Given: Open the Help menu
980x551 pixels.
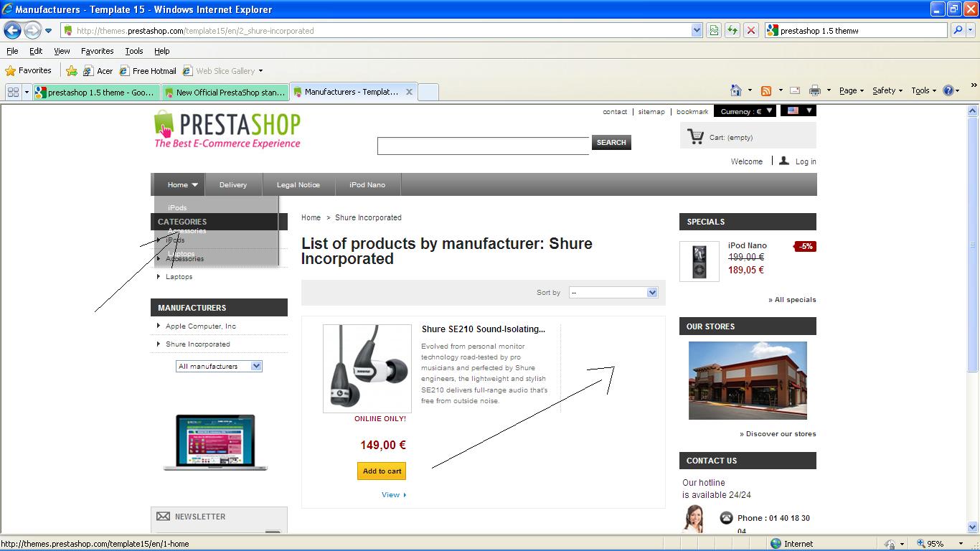Looking at the screenshot, I should coord(161,51).
